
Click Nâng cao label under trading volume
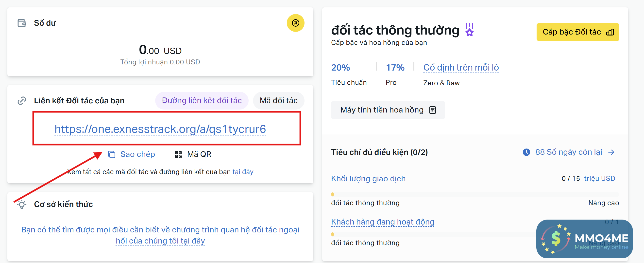pos(603,203)
